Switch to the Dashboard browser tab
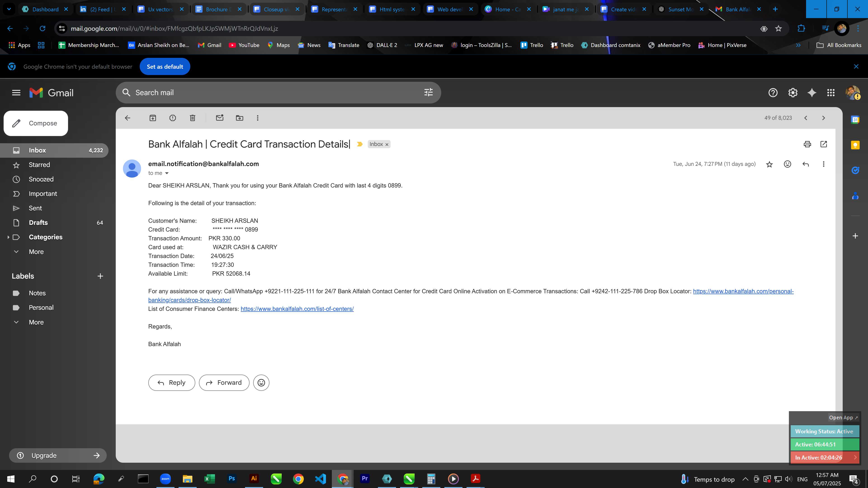 coord(45,9)
